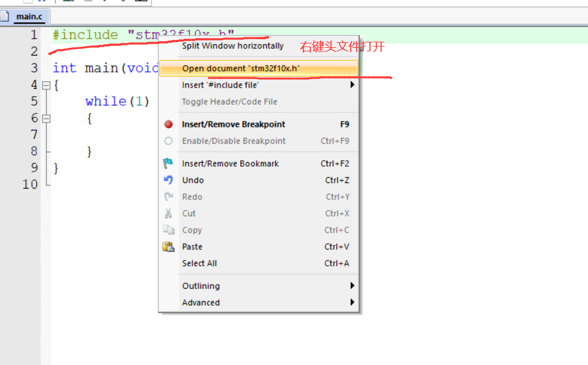588x365 pixels.
Task: Click the greyed Redo arrow icon
Action: (x=168, y=196)
